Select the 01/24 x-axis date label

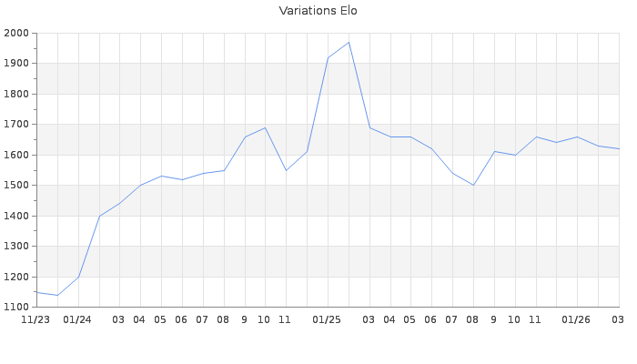click(78, 320)
